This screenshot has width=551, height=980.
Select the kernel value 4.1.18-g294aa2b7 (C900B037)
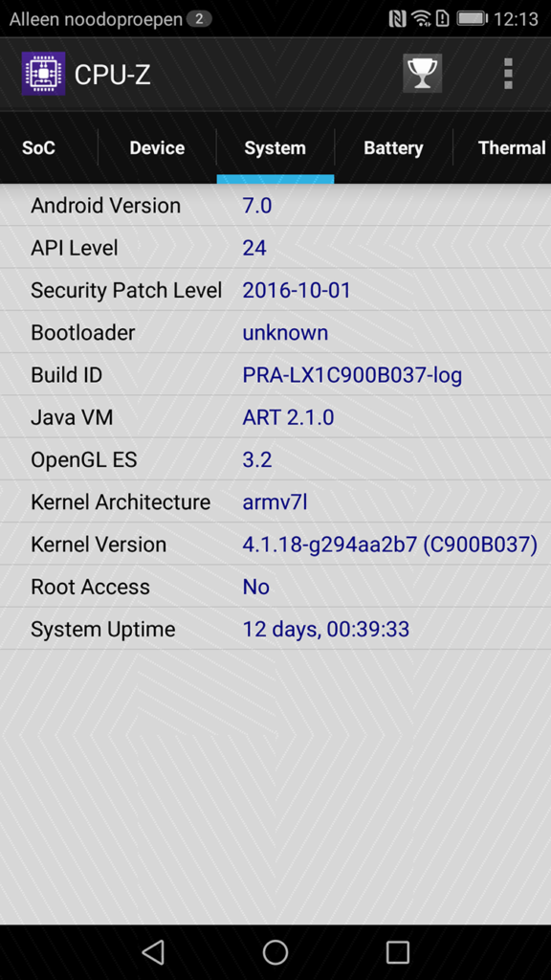pyautogui.click(x=390, y=545)
